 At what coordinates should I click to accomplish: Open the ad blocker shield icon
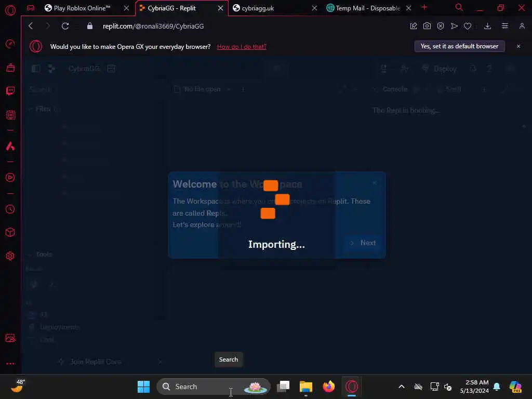pos(441,26)
